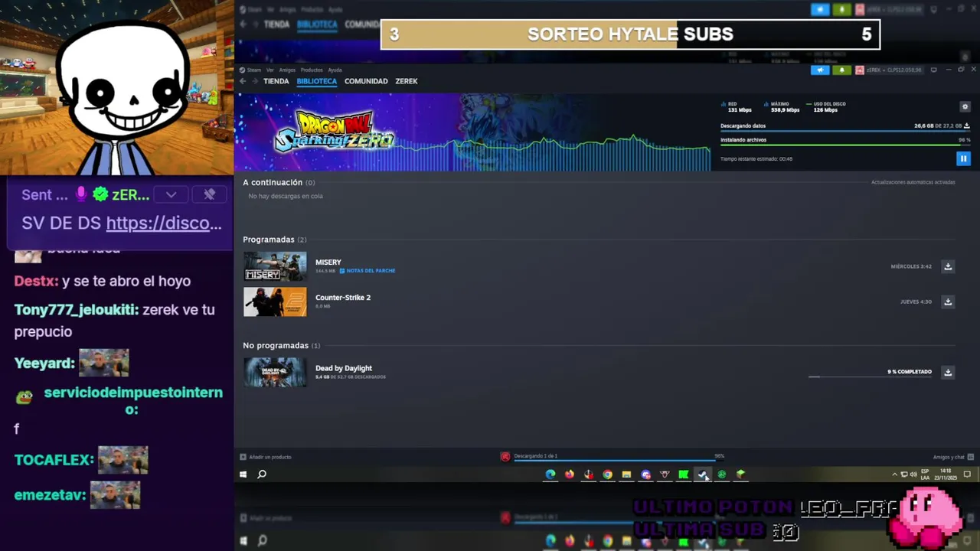Click Tony777_jeloukiti username in chat

tap(77, 310)
